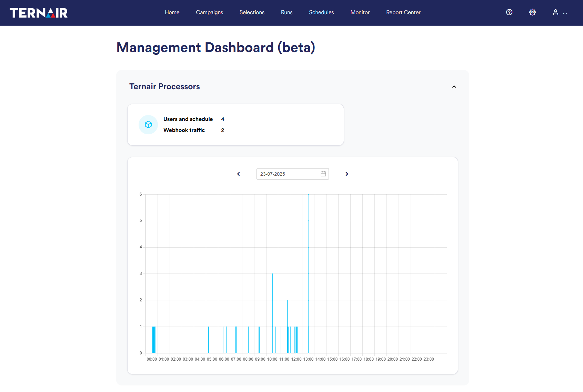Go to previous day with left chevron
This screenshot has width=583, height=392.
tap(238, 174)
